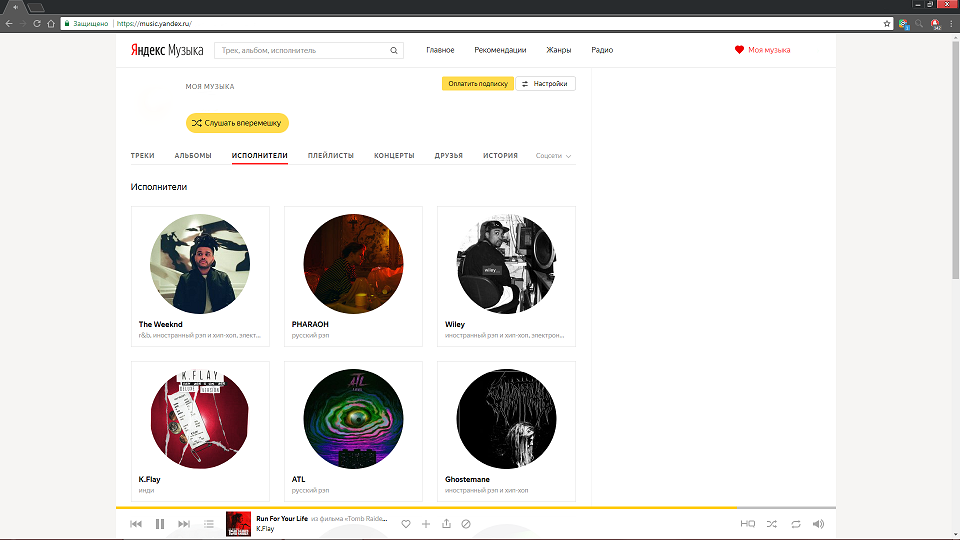Add current track to playlist plus icon
Viewport: 960px width, 540px height.
click(x=426, y=524)
